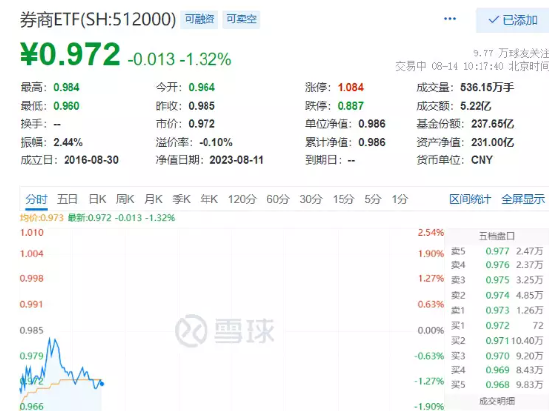
Task: Click the 涨停 value 1.084
Action: coord(351,87)
